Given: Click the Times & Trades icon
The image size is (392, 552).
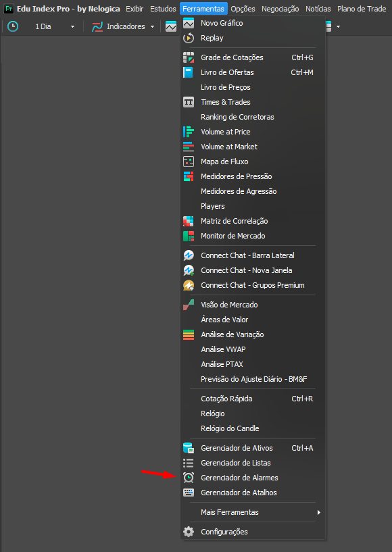Looking at the screenshot, I should 189,102.
